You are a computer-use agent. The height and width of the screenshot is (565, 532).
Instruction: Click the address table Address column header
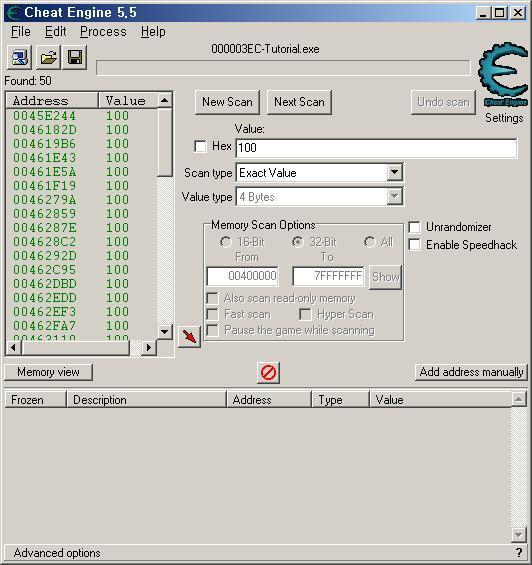pyautogui.click(x=269, y=400)
